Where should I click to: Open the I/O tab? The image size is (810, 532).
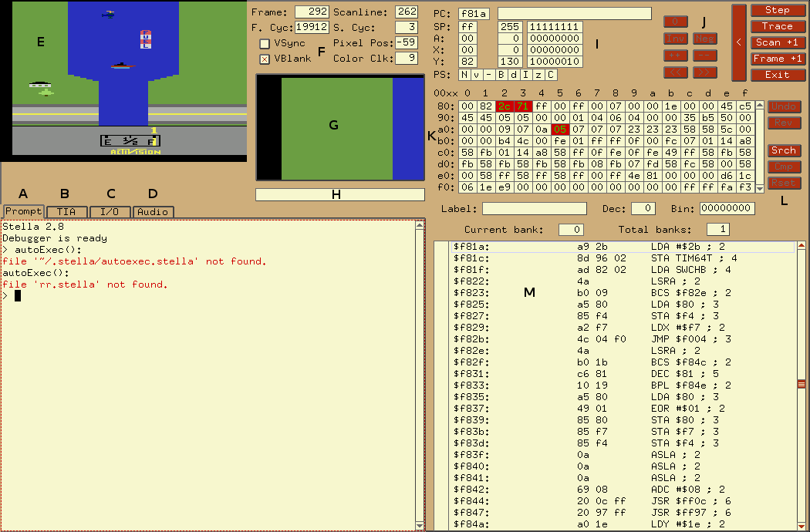110,211
